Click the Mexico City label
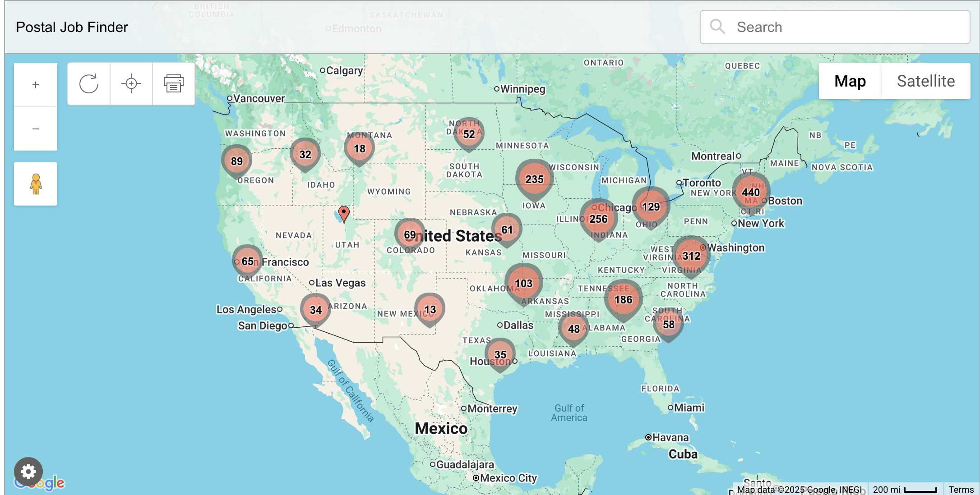Screen dimensions: 980x495 click(x=508, y=478)
